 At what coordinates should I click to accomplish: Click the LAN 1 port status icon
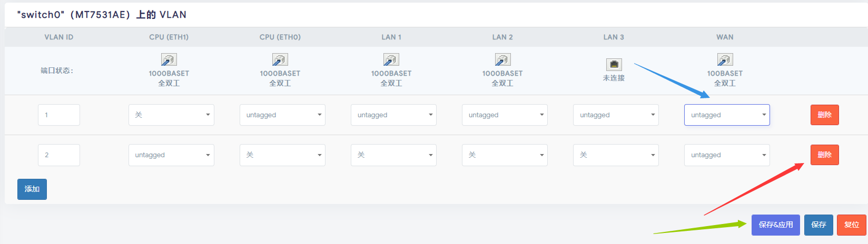click(x=391, y=59)
